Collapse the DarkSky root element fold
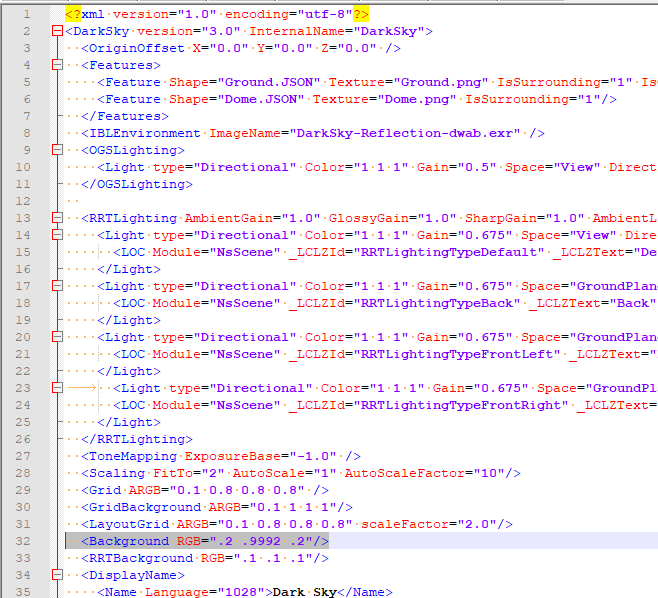Viewport: 658px width, 598px height. tap(56, 31)
